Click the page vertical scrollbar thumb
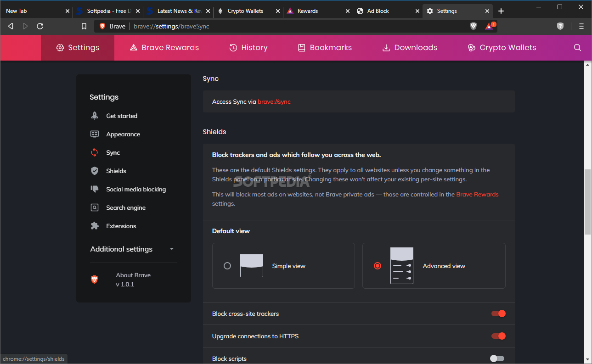Image resolution: width=592 pixels, height=364 pixels. pos(587,202)
